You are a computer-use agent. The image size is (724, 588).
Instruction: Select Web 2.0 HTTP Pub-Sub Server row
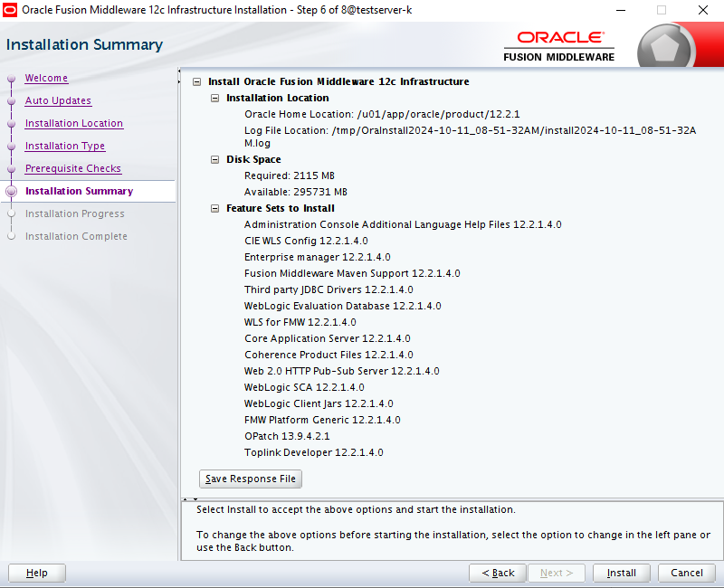coord(342,371)
